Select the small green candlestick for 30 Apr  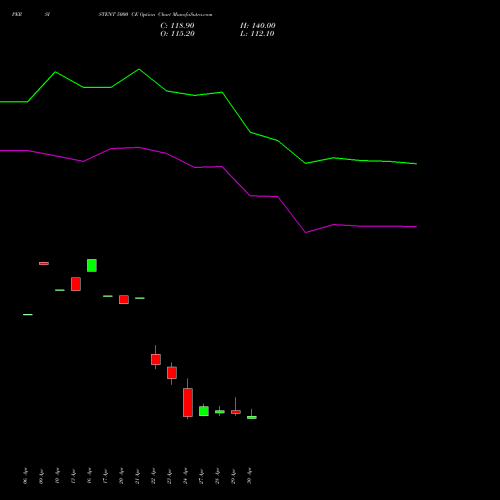pyautogui.click(x=252, y=417)
